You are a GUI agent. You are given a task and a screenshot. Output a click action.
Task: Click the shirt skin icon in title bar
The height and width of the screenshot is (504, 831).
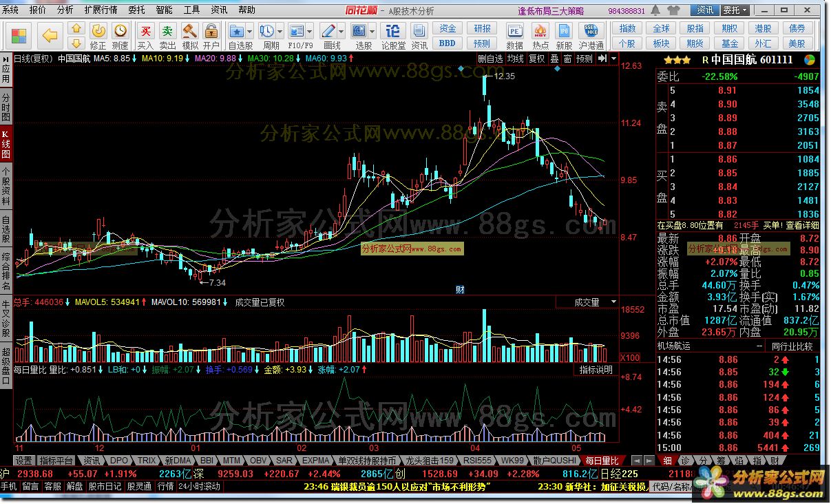(x=675, y=10)
